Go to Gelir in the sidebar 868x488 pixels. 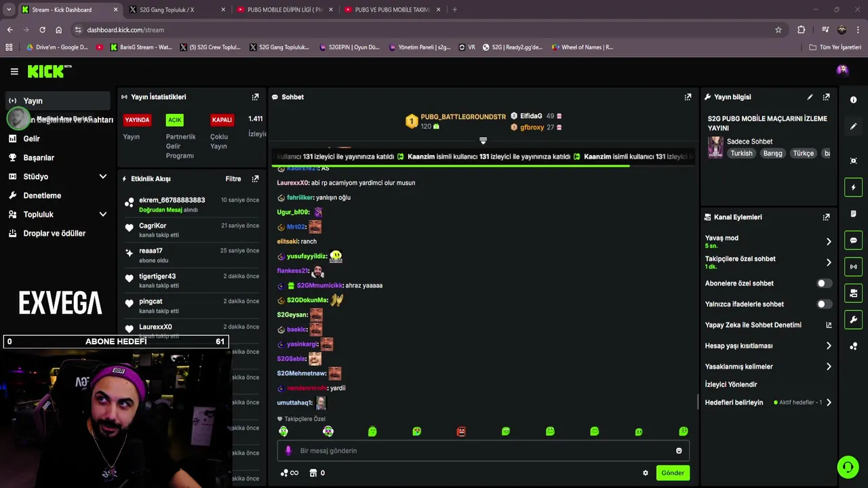click(x=57, y=138)
